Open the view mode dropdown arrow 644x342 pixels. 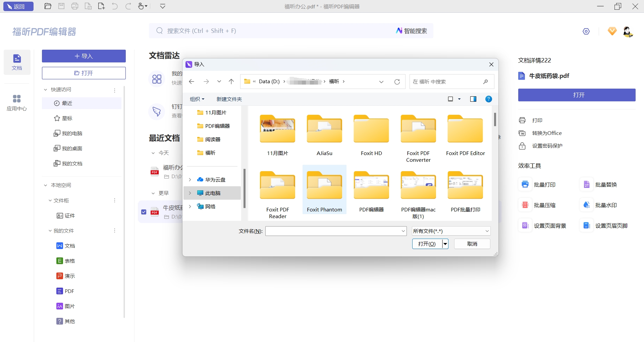tap(460, 99)
